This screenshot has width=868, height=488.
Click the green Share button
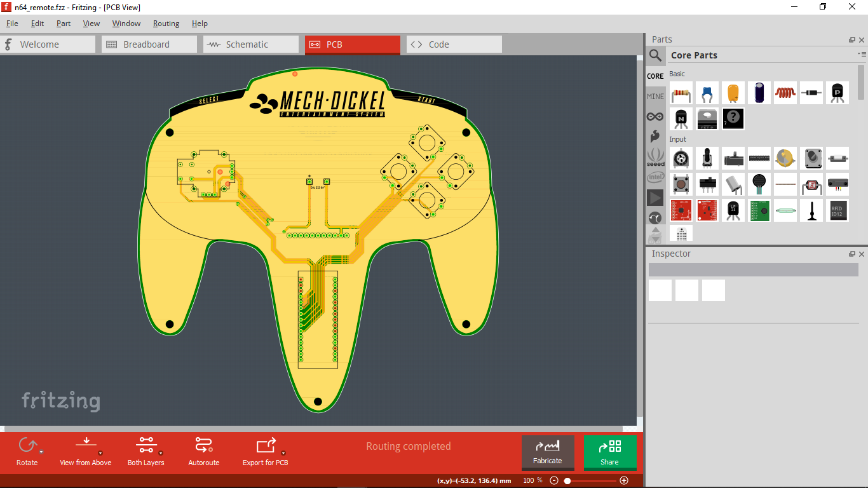coord(610,452)
